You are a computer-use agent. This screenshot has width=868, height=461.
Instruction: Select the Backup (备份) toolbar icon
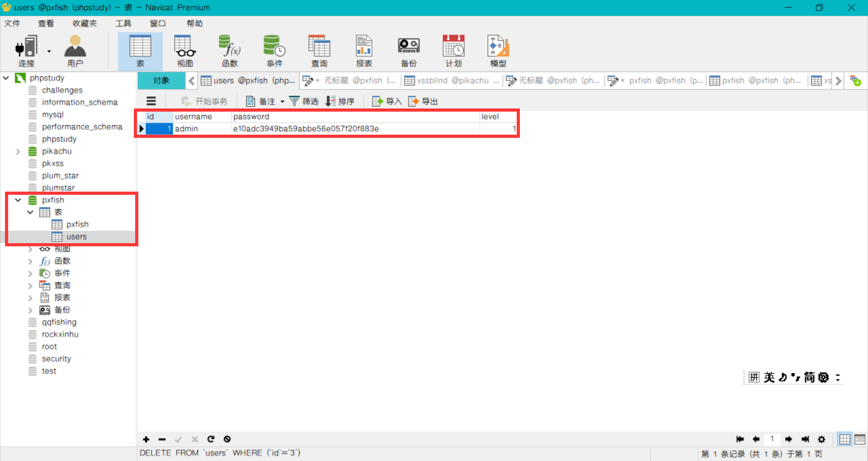coord(409,51)
